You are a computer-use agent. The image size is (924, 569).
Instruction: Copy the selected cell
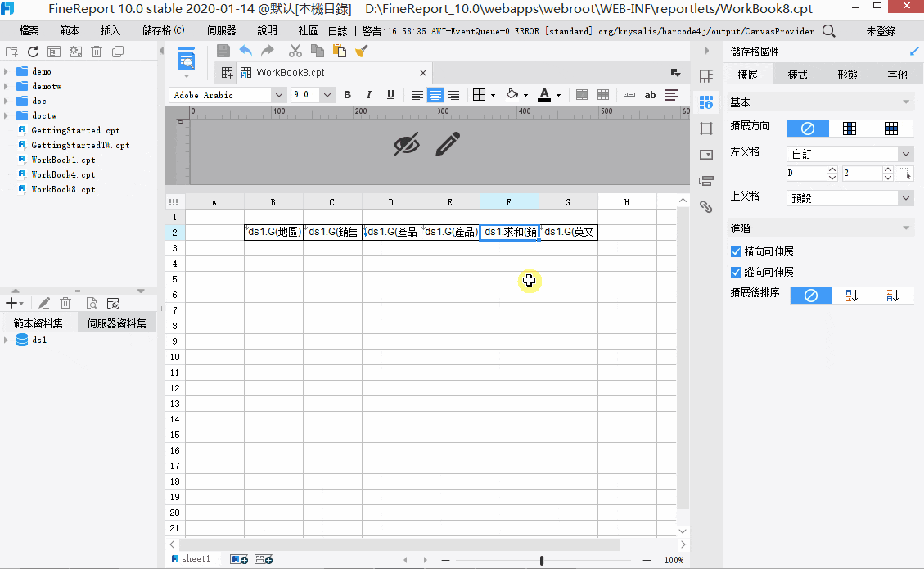point(317,52)
